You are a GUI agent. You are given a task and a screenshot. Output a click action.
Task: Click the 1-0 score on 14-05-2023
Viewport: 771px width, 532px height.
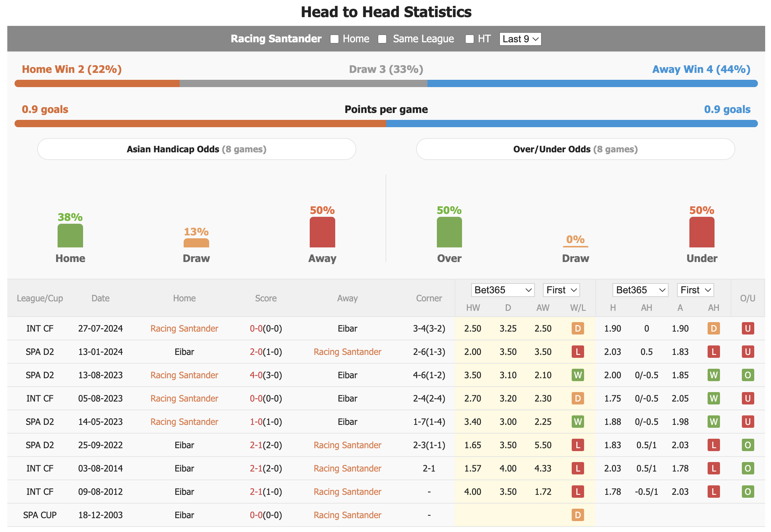pos(256,422)
